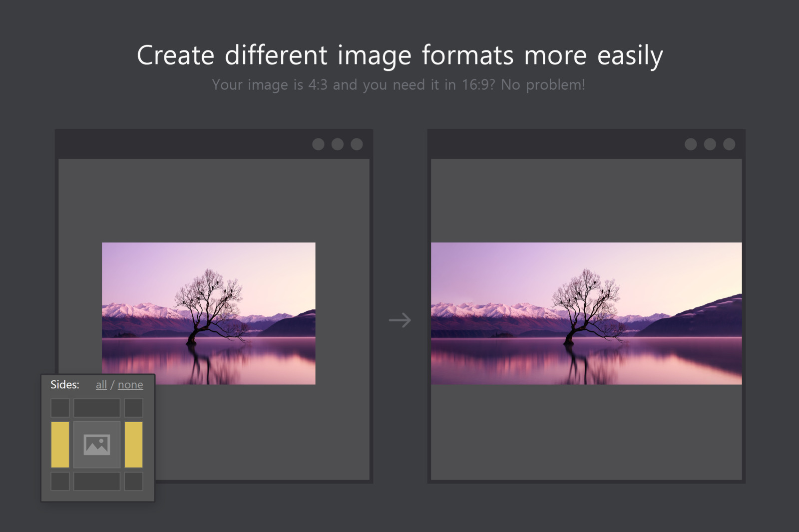This screenshot has width=799, height=532.
Task: Click the 'Sides:' label
Action: point(65,385)
